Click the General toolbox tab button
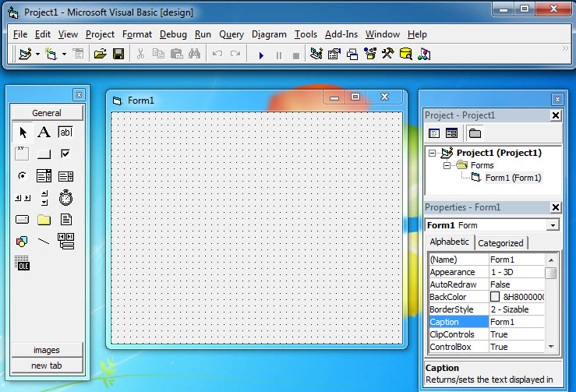Screen dimensions: 576x392 (x=46, y=113)
